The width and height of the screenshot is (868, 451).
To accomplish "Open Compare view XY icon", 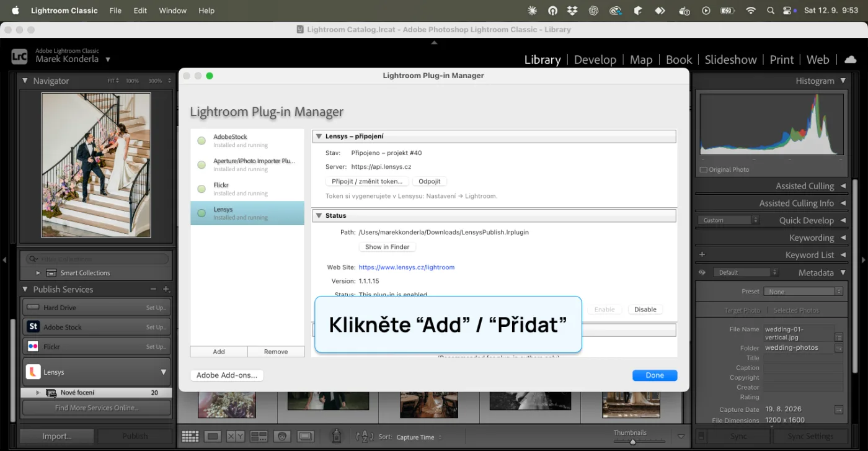I will 236,437.
